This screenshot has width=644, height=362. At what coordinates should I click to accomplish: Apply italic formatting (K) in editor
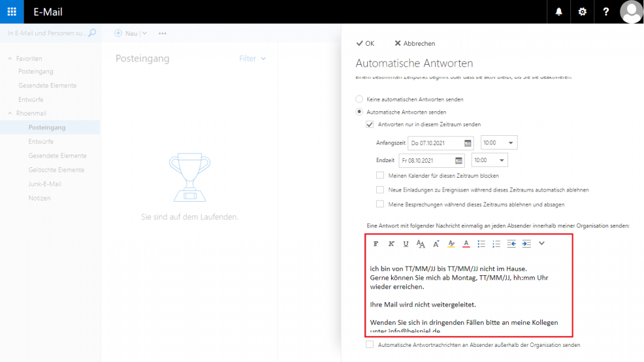391,244
